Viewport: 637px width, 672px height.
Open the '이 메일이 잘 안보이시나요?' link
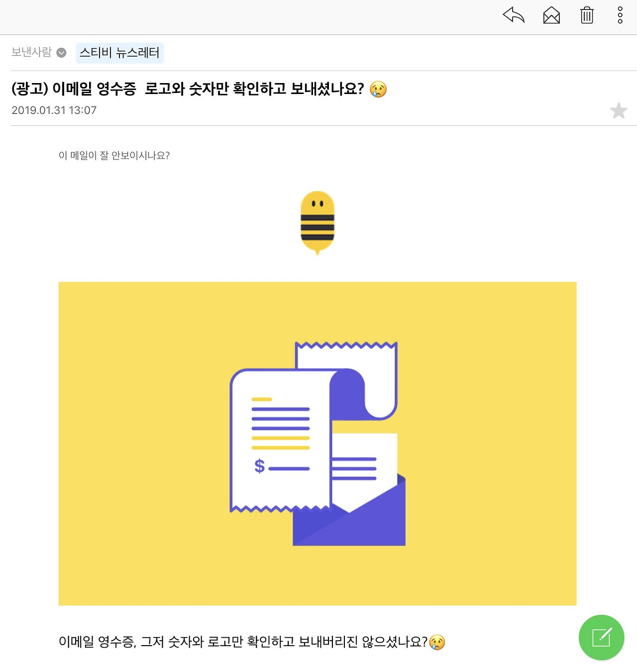(114, 156)
